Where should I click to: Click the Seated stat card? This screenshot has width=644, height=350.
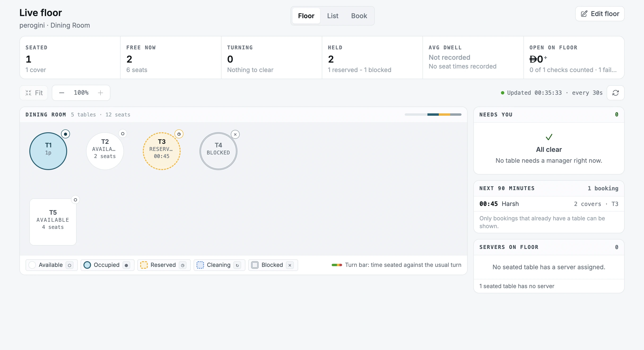click(x=70, y=58)
